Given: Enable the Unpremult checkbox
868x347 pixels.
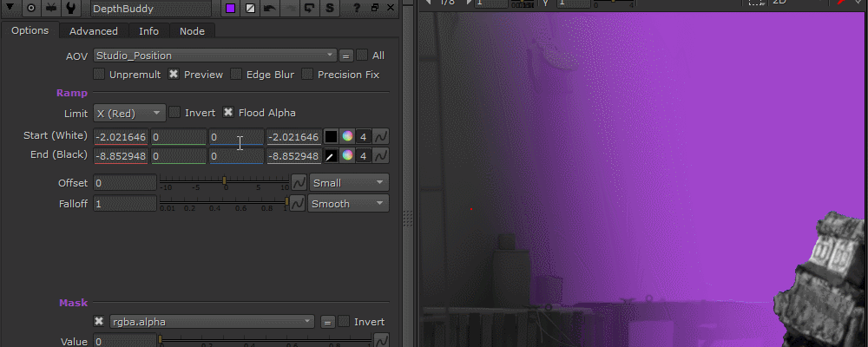Looking at the screenshot, I should click(99, 74).
